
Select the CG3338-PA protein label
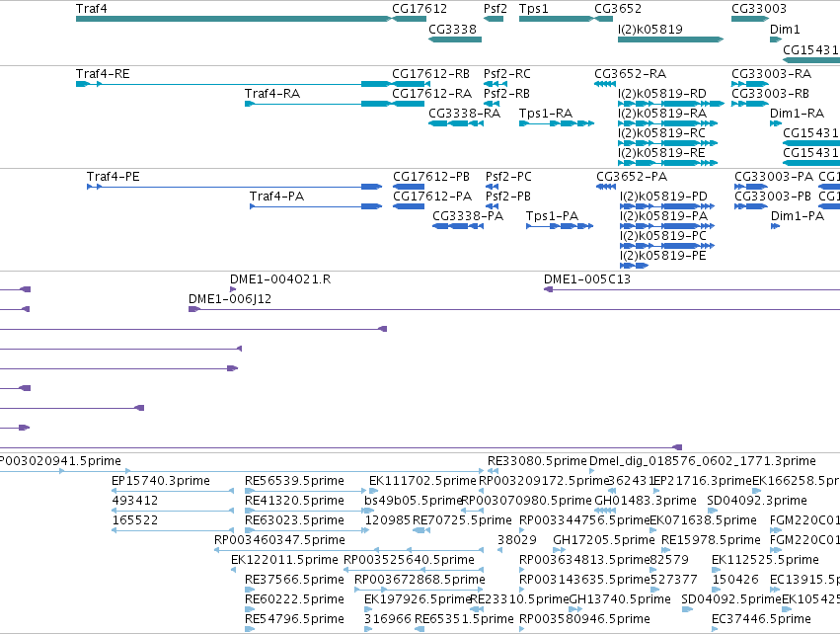point(468,216)
